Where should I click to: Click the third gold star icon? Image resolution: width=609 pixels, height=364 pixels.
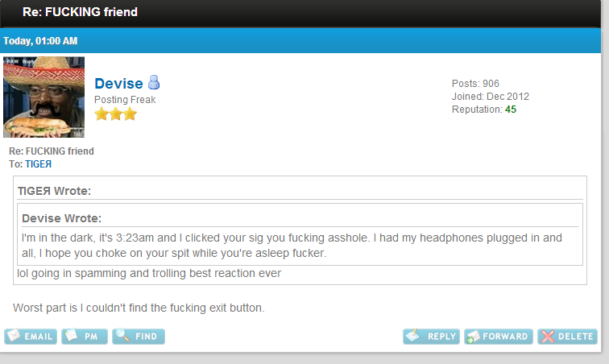click(130, 114)
